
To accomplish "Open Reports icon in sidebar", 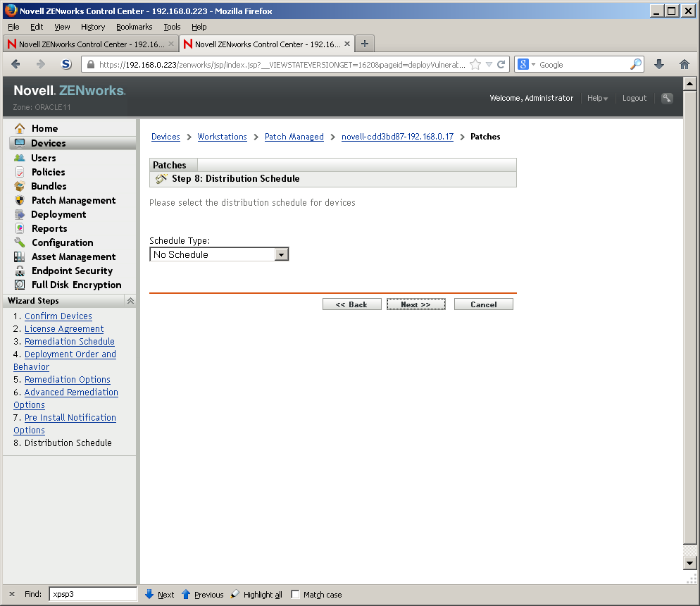I will click(x=20, y=228).
